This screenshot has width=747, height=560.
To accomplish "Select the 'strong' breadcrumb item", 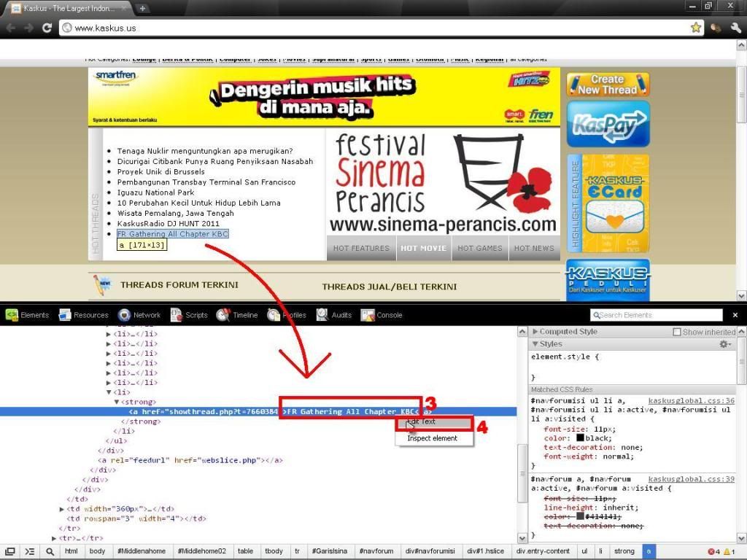I will 624,551.
